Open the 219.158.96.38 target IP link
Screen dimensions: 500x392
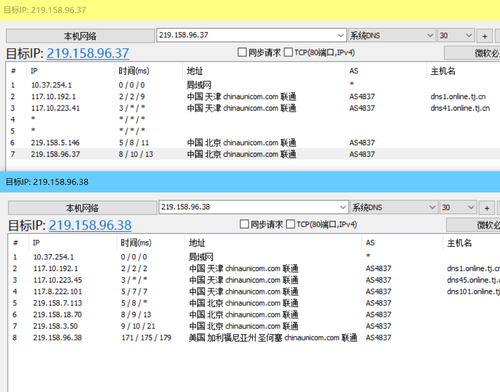[x=90, y=225]
